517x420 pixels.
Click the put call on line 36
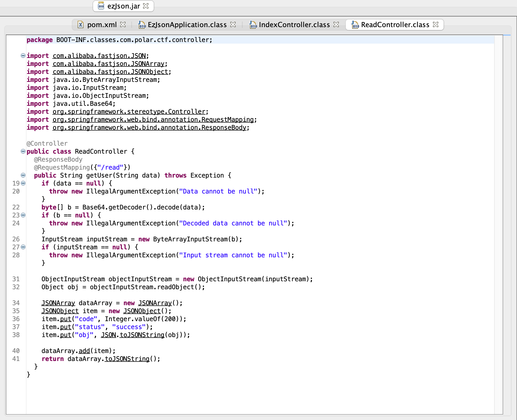pyautogui.click(x=66, y=319)
